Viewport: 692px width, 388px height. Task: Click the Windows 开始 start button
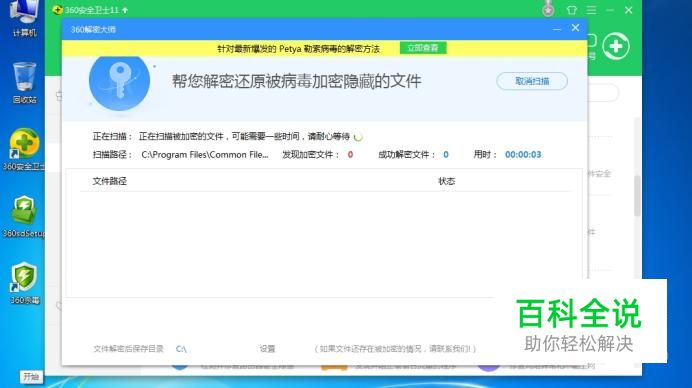(x=31, y=377)
